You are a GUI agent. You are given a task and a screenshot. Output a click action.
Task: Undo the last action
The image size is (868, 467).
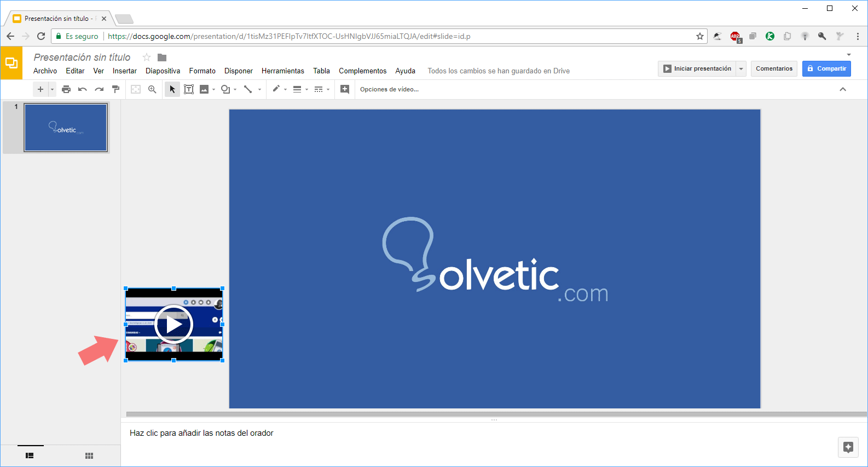click(x=83, y=89)
